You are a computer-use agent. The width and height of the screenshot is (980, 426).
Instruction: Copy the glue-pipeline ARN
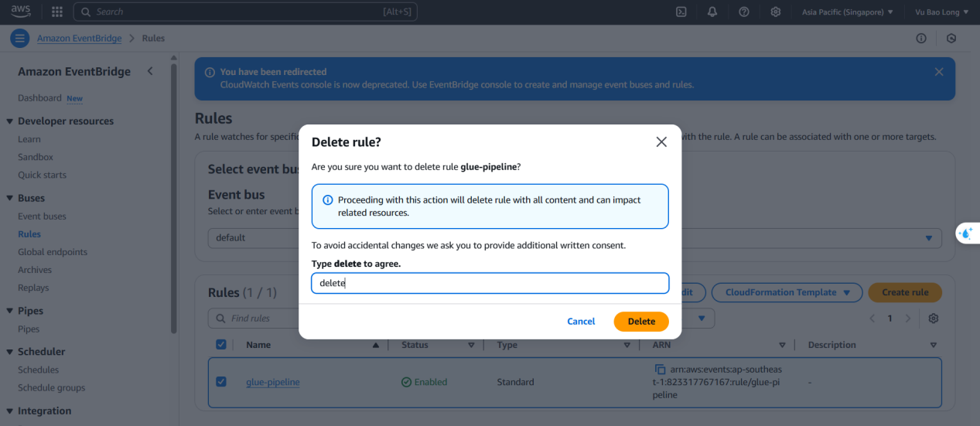point(660,370)
